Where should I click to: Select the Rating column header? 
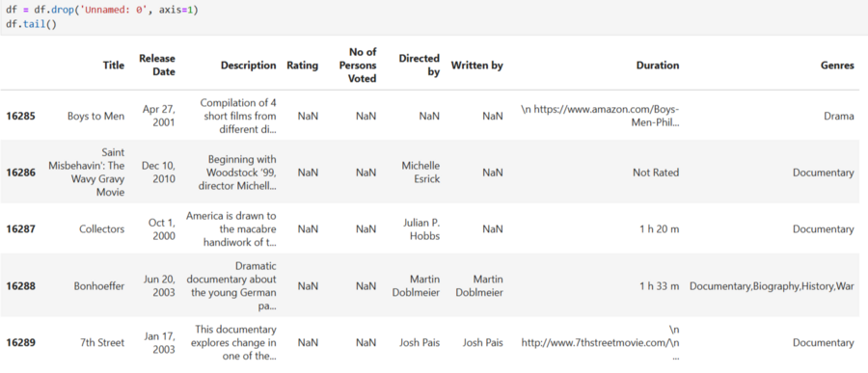302,66
